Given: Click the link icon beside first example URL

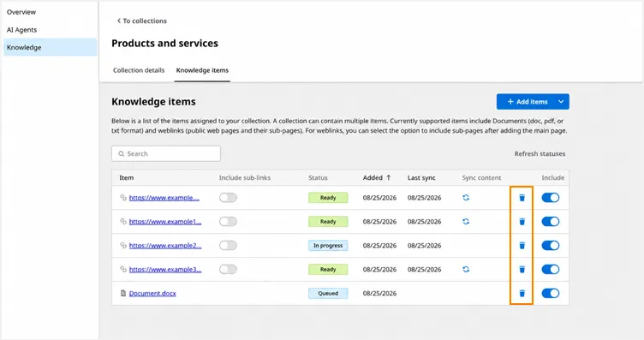Looking at the screenshot, I should coord(122,198).
